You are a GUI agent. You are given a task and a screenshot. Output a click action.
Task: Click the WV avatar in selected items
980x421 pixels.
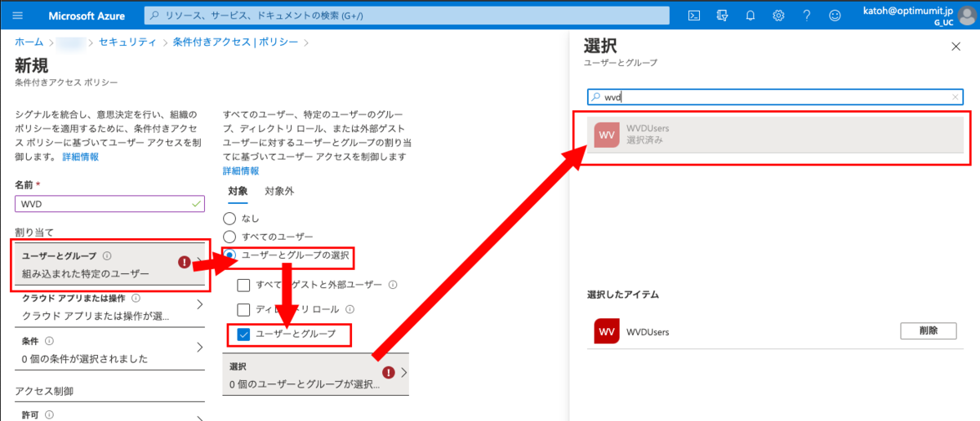tap(607, 331)
